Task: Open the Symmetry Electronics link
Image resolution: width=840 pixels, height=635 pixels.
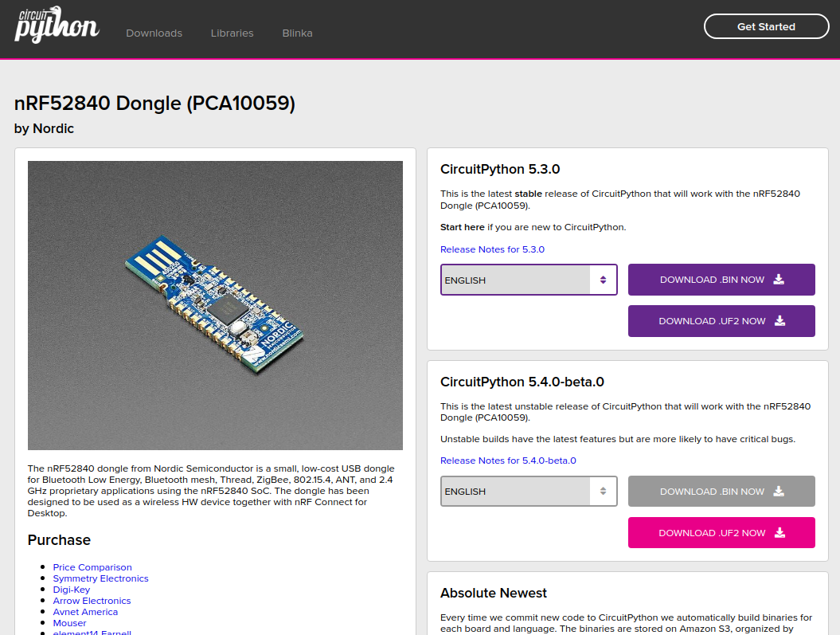Action: tap(100, 578)
